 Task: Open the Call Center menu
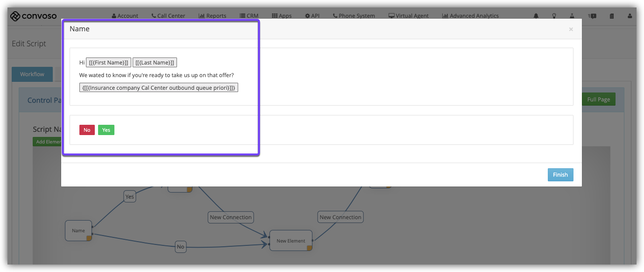168,16
